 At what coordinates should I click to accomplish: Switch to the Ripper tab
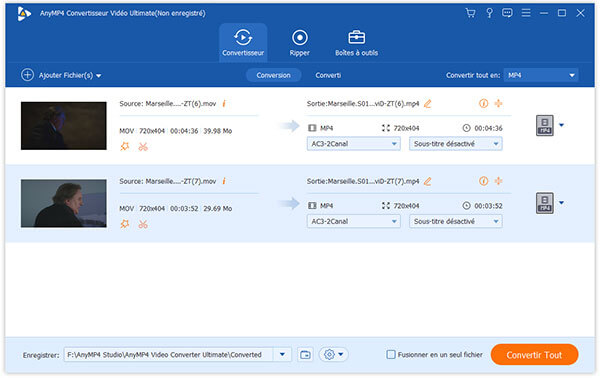pyautogui.click(x=299, y=42)
